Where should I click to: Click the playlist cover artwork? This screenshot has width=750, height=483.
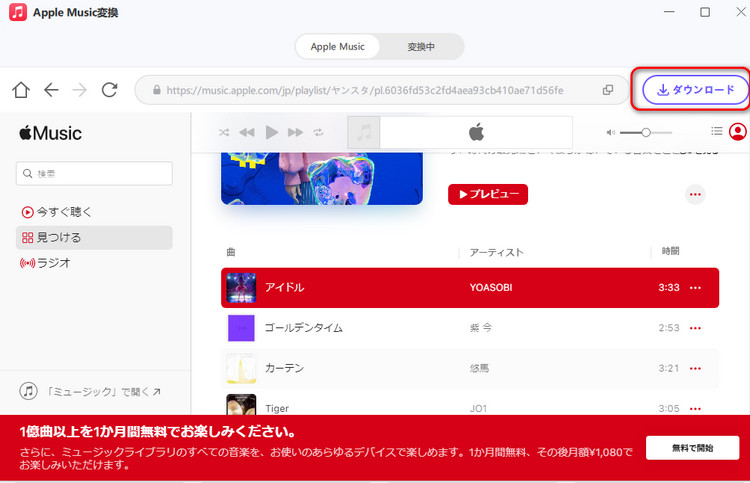(x=322, y=178)
